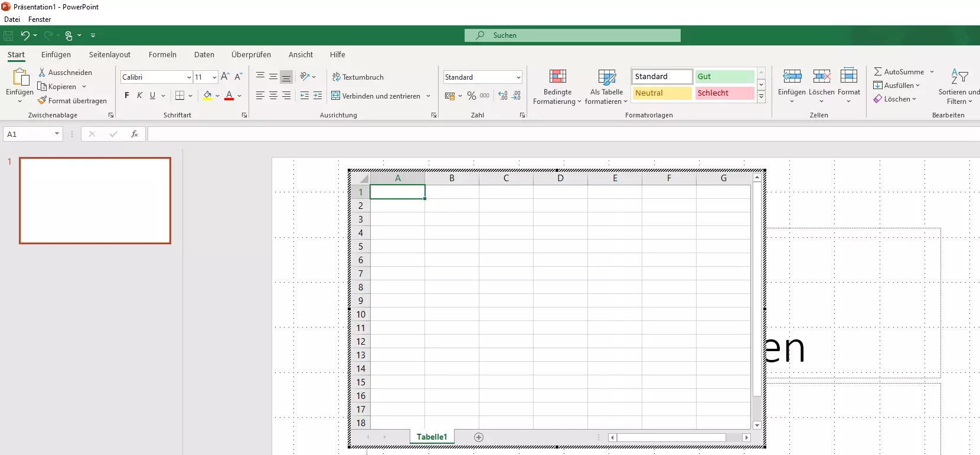Switch to the Formeln ribbon tab

tap(162, 54)
